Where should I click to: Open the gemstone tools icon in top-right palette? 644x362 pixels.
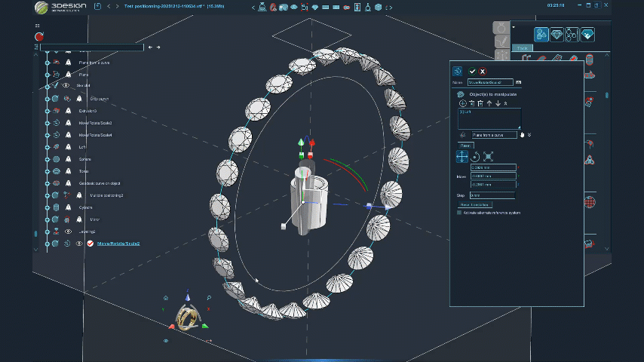tap(557, 35)
